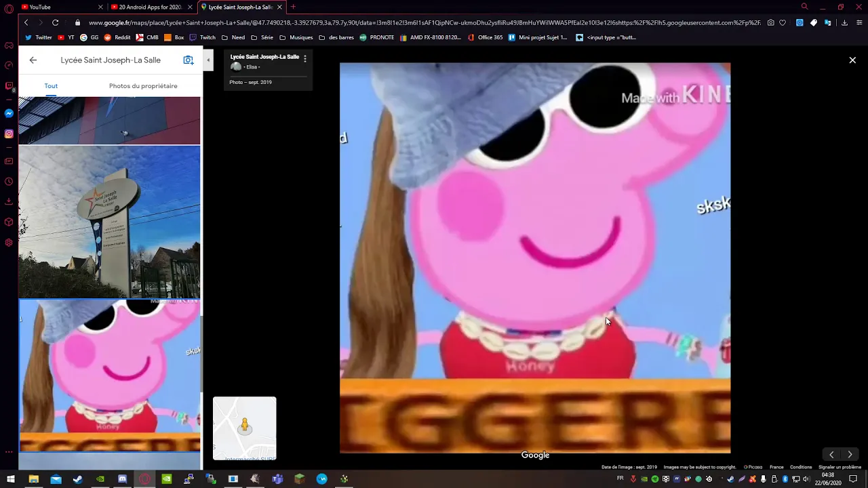
Task: Open Microsoft Teams from the taskbar
Action: 277,479
